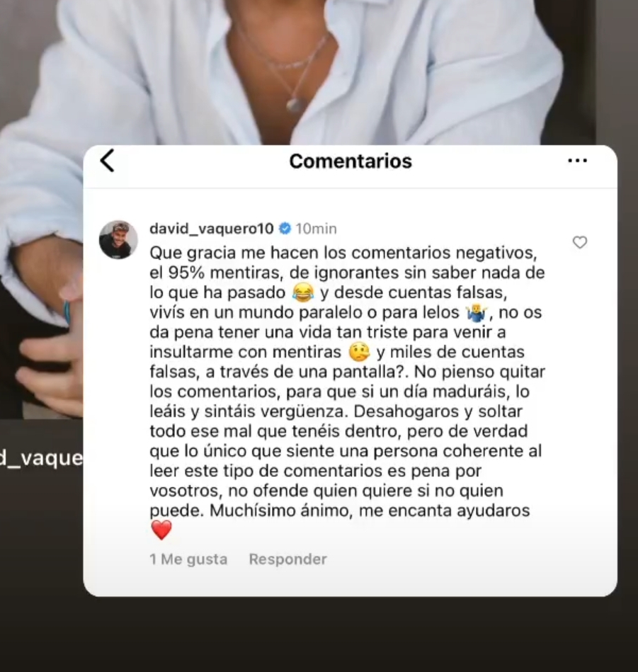Click the Comentarios header title
Viewport: 638px width, 672px height.
pos(351,161)
